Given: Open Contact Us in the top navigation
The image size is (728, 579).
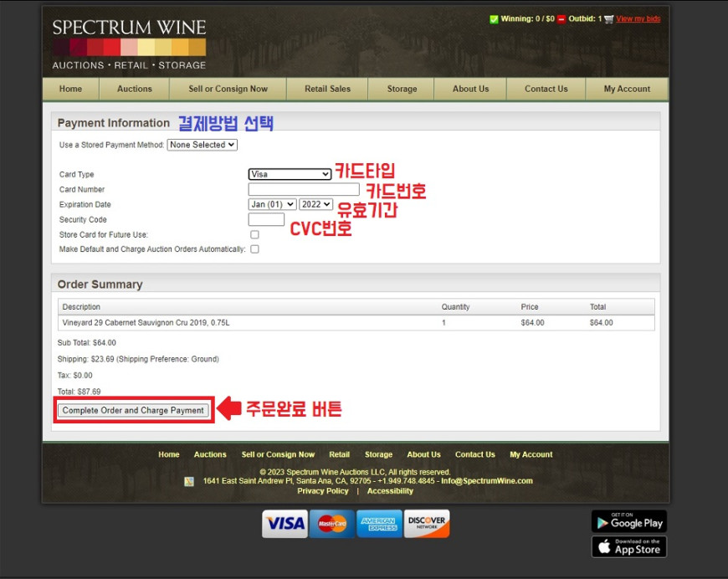Looking at the screenshot, I should (546, 89).
